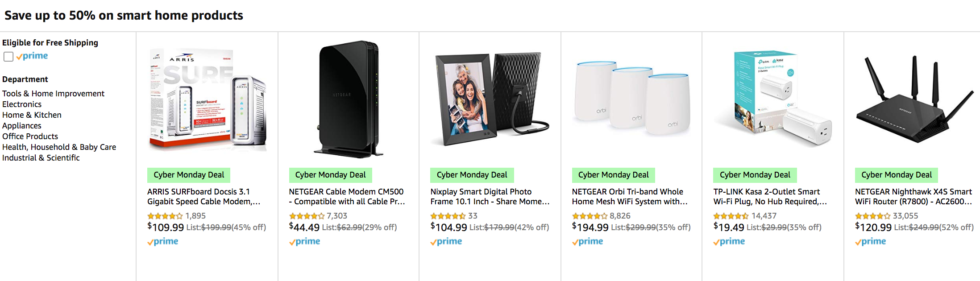The image size is (980, 281).
Task: Click the Nixplay digital photo frame image
Action: [490, 99]
